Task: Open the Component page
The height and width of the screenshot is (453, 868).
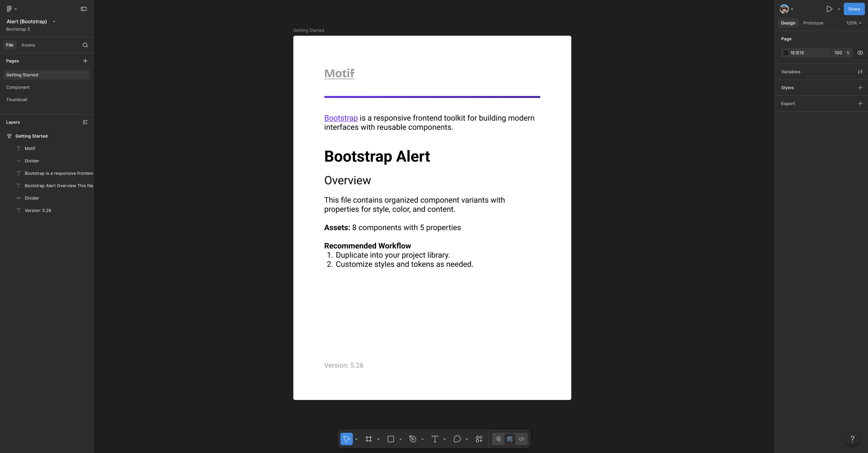Action: (x=47, y=87)
